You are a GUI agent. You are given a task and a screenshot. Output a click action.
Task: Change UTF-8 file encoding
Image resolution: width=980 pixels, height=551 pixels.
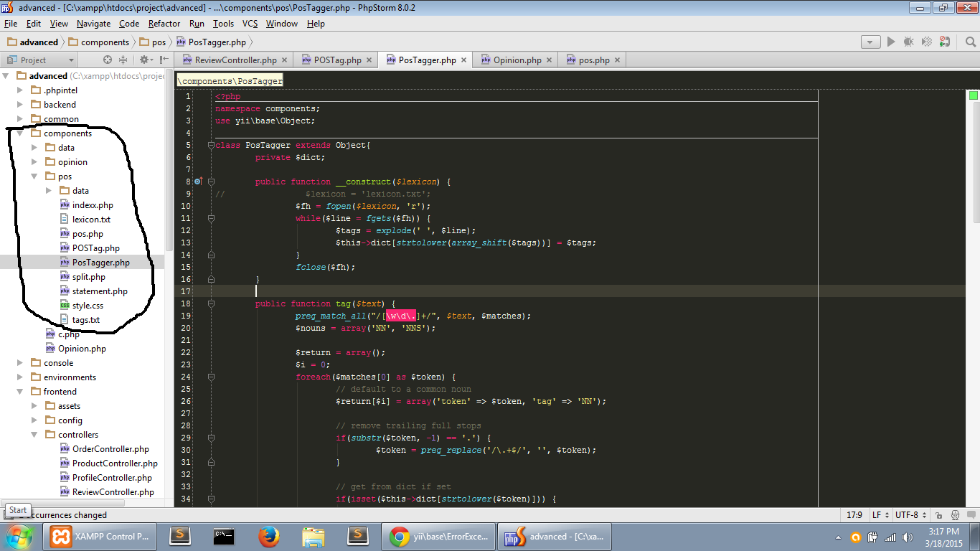910,515
